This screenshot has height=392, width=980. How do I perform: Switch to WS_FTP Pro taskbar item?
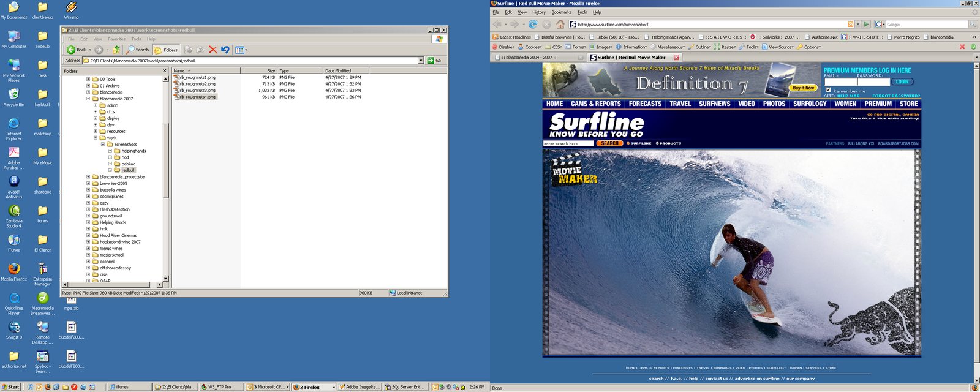(221, 387)
